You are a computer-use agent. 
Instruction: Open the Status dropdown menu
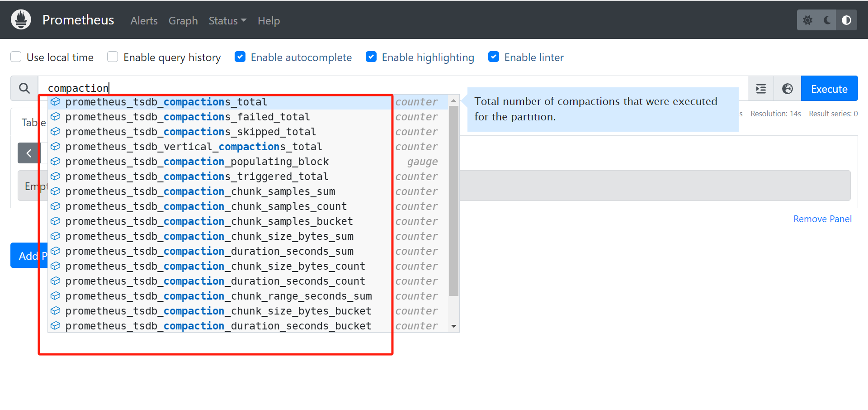coord(227,21)
